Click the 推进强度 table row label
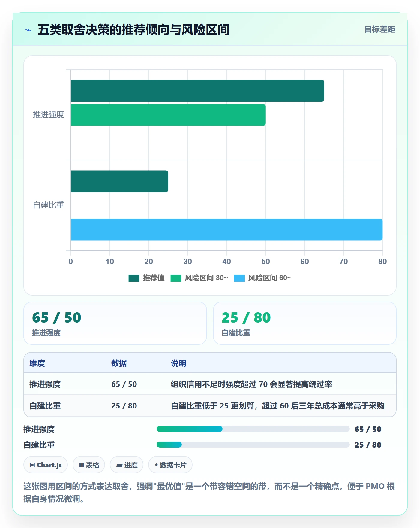The width and height of the screenshot is (420, 528). point(45,384)
